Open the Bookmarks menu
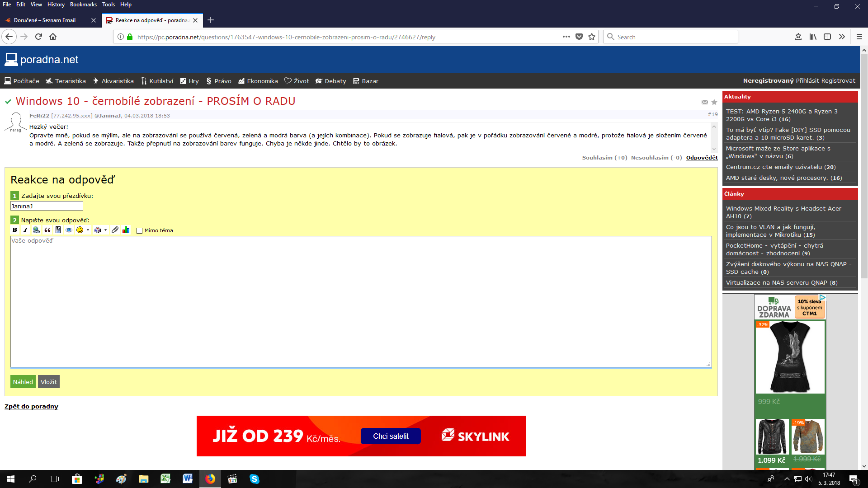 click(x=83, y=5)
